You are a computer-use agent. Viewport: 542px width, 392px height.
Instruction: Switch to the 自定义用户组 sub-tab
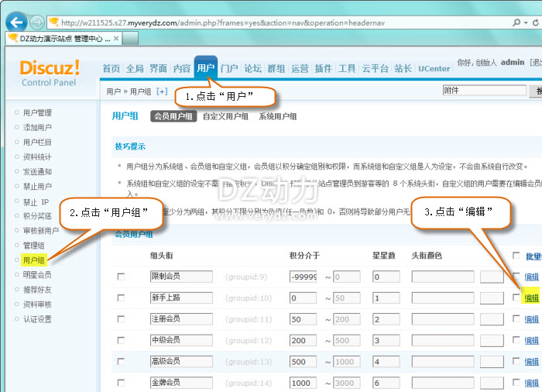point(225,116)
